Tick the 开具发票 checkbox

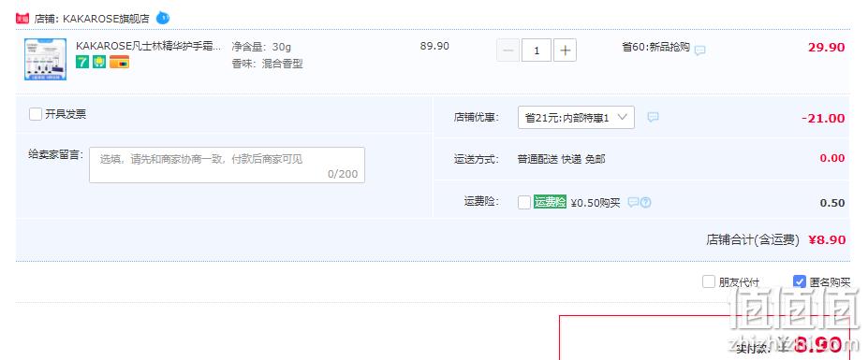[x=36, y=114]
